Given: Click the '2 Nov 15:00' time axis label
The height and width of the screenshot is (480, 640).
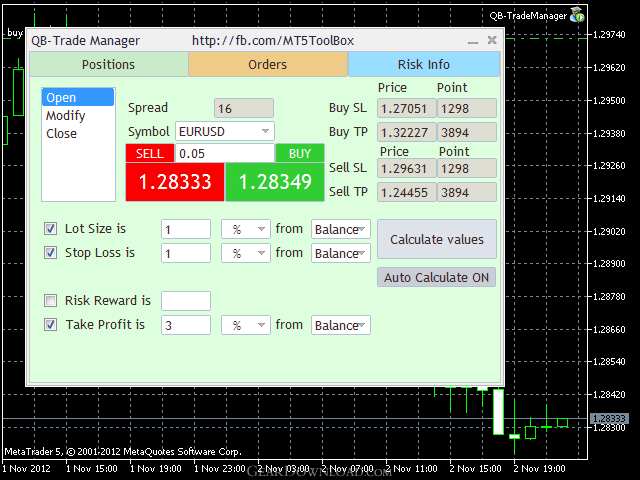Looking at the screenshot, I should 475,468.
